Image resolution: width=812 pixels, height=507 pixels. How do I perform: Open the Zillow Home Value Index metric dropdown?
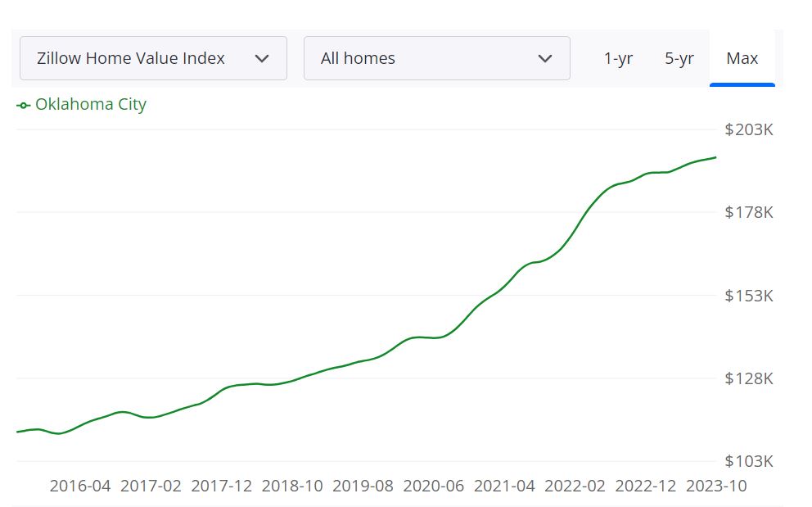(x=152, y=57)
